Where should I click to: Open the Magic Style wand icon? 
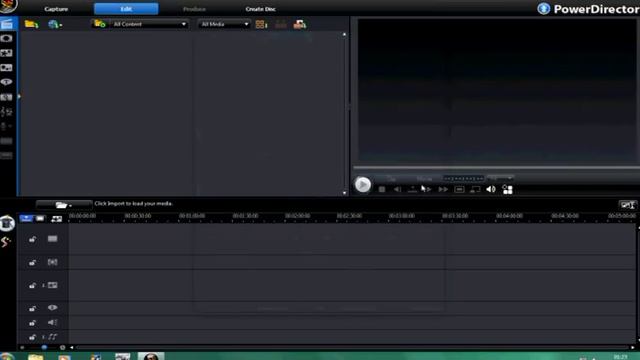coord(6,242)
